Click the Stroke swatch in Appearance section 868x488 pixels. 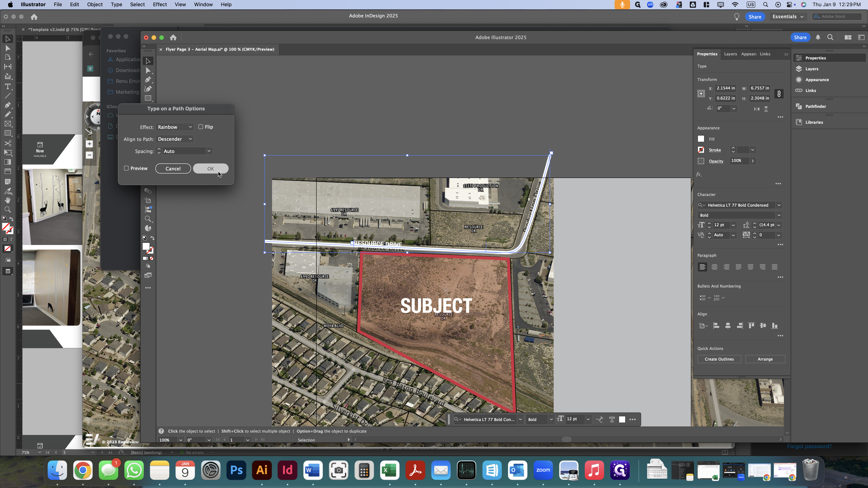click(x=701, y=150)
